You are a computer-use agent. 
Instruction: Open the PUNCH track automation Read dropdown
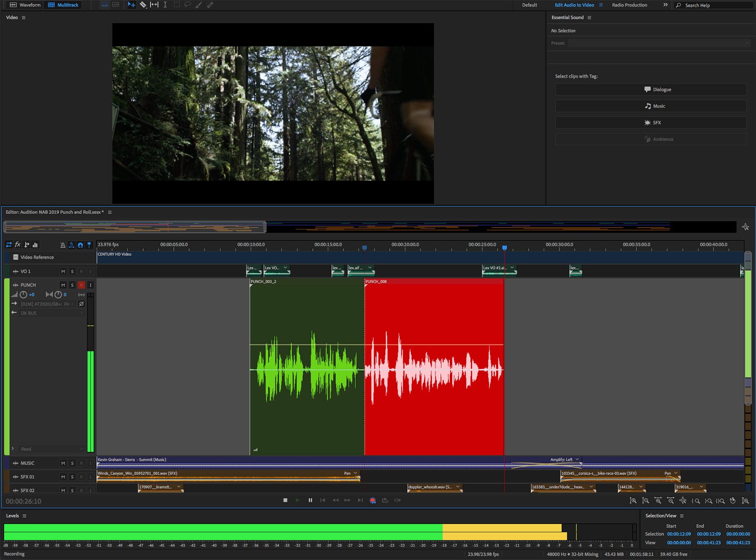(x=47, y=449)
